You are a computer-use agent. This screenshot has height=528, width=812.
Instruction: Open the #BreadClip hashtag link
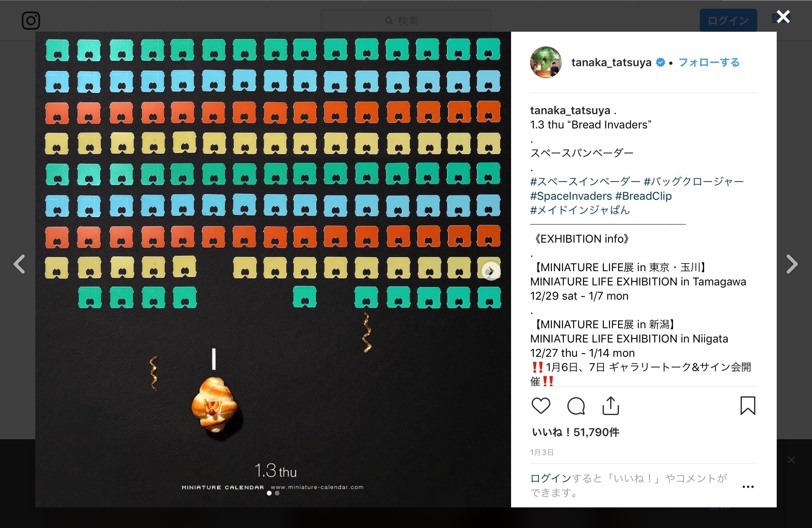643,196
